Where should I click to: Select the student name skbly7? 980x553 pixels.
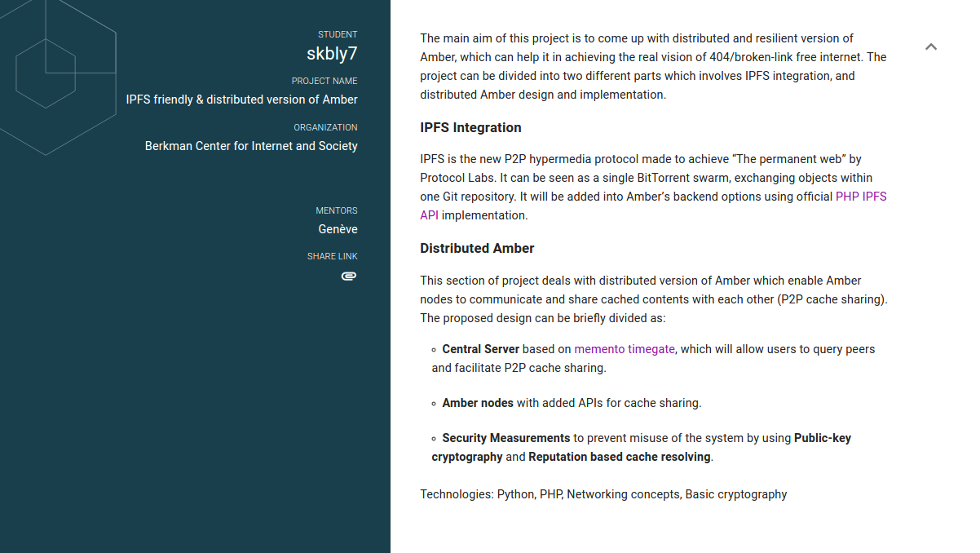[x=332, y=55]
